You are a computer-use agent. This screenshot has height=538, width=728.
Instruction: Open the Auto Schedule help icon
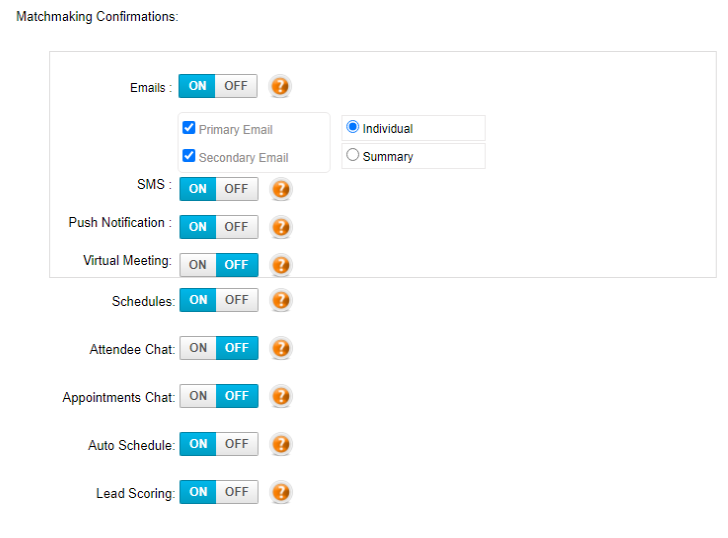281,444
